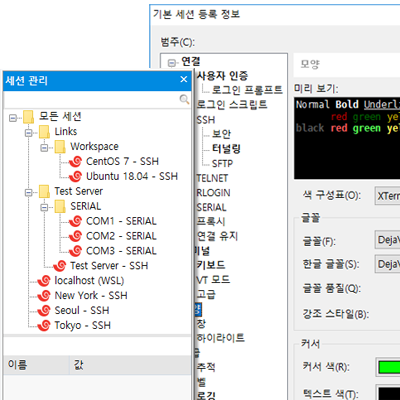Select 터널링 under SSH category

pos(226,149)
